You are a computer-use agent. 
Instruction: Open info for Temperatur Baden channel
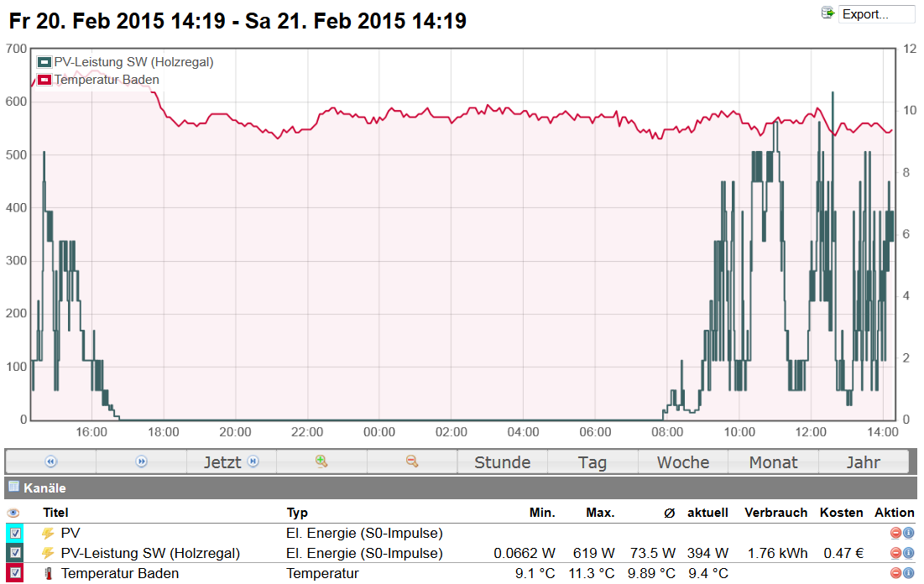[x=908, y=574]
